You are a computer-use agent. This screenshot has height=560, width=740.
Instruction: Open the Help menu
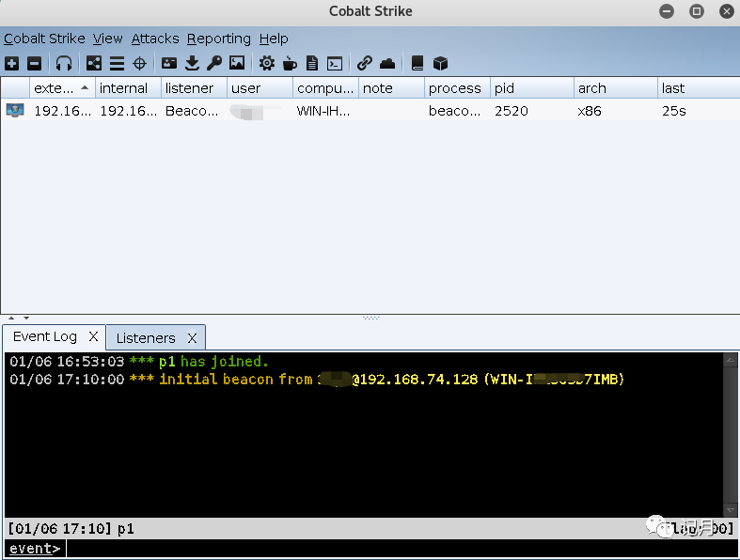click(x=274, y=39)
